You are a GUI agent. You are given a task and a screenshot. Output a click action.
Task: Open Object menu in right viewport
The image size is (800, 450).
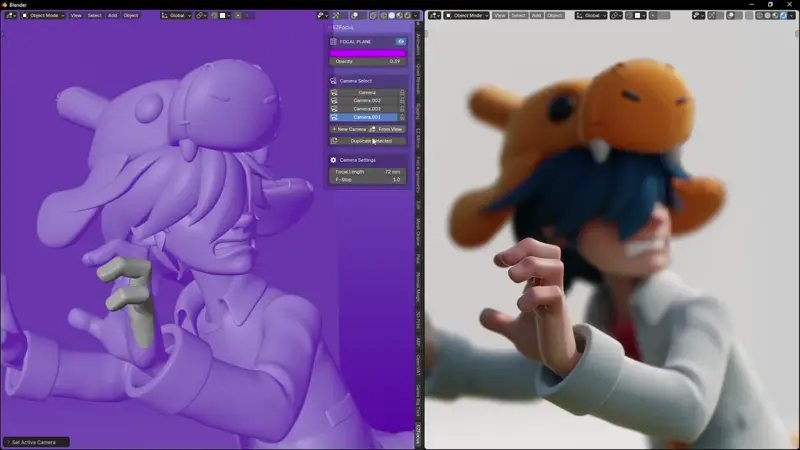555,15
